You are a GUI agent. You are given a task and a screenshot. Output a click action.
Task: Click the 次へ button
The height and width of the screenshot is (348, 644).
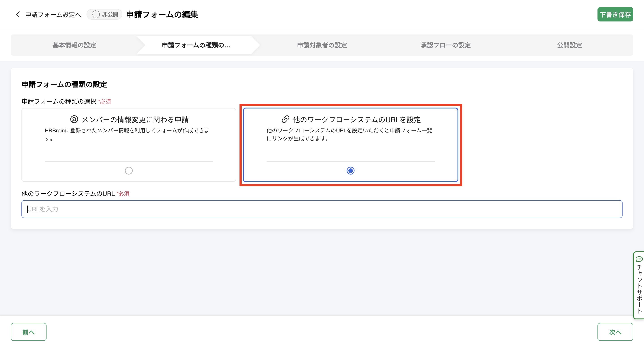coord(615,332)
